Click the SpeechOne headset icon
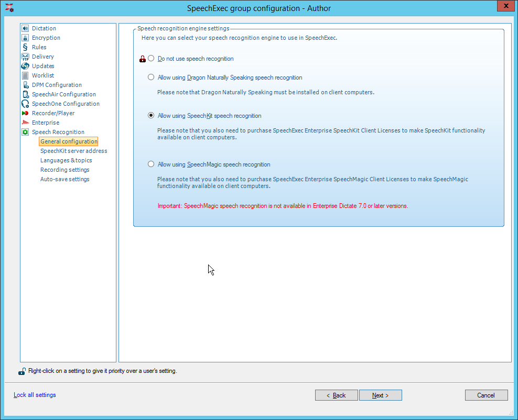Screen dimensions: 518x420 tap(25, 104)
